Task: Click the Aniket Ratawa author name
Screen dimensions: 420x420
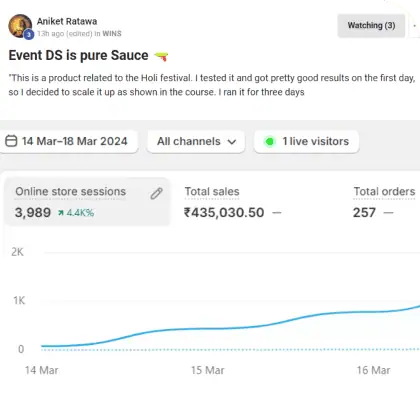Action: click(x=67, y=21)
